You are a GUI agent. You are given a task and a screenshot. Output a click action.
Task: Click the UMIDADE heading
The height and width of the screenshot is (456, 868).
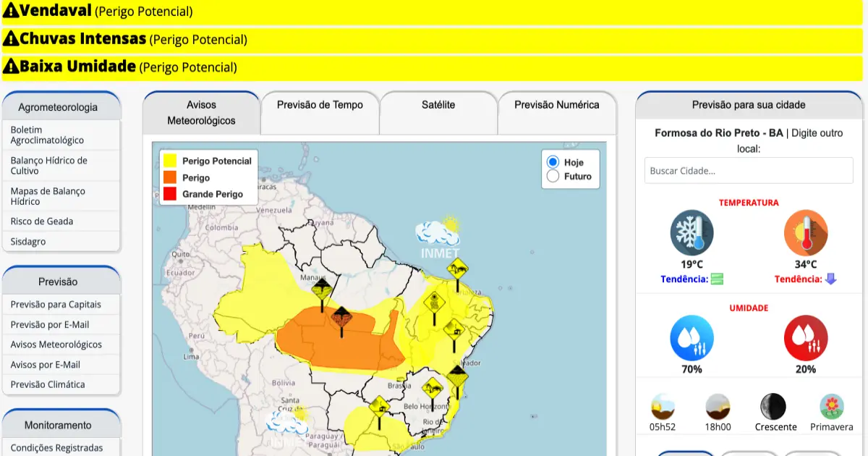pos(749,308)
